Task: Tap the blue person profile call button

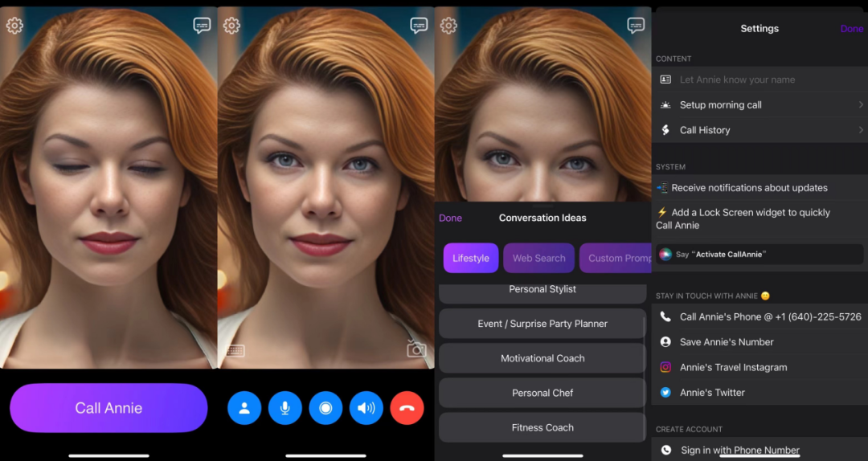Action: [x=244, y=408]
